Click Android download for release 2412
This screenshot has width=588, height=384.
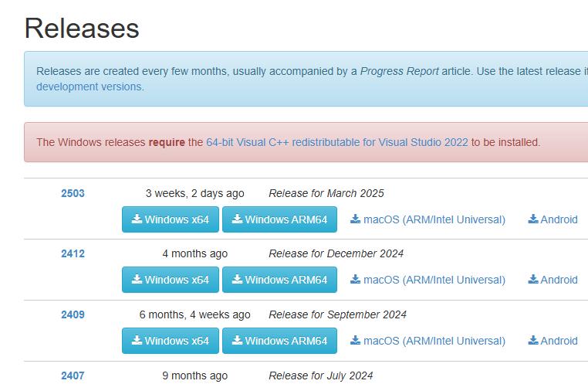click(553, 280)
